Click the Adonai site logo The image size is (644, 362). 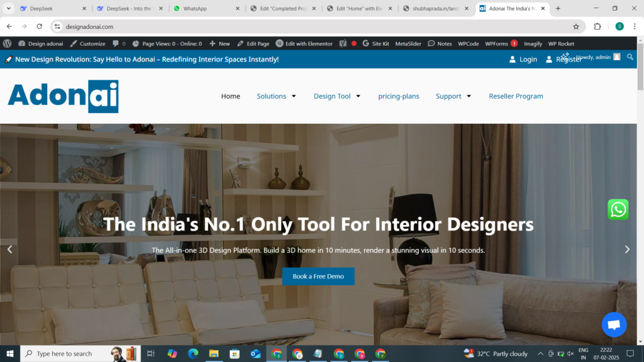tap(63, 96)
